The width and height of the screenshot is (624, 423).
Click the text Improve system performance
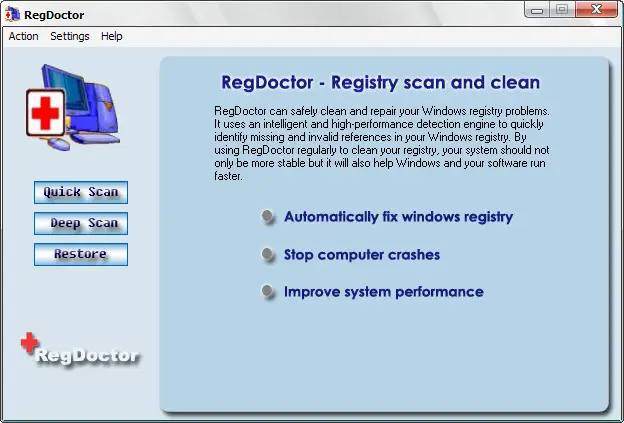click(384, 292)
